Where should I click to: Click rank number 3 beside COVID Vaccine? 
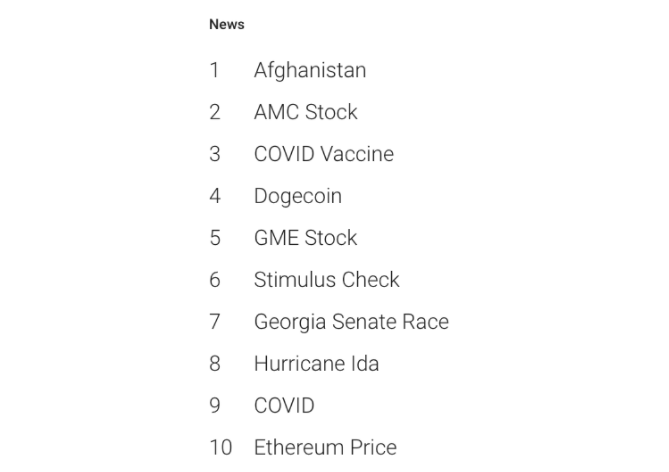pos(214,154)
